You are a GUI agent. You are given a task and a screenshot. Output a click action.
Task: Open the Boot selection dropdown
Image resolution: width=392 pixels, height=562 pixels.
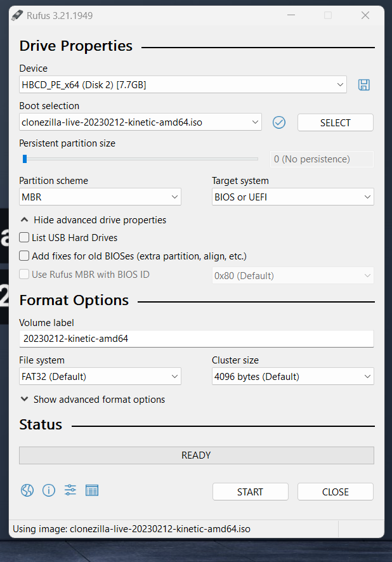click(140, 122)
